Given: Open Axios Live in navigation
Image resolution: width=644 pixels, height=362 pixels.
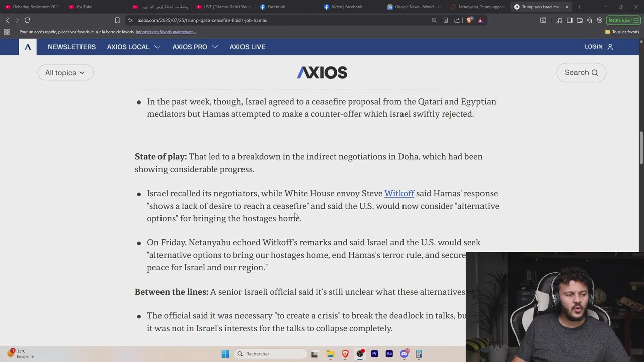Looking at the screenshot, I should (248, 47).
